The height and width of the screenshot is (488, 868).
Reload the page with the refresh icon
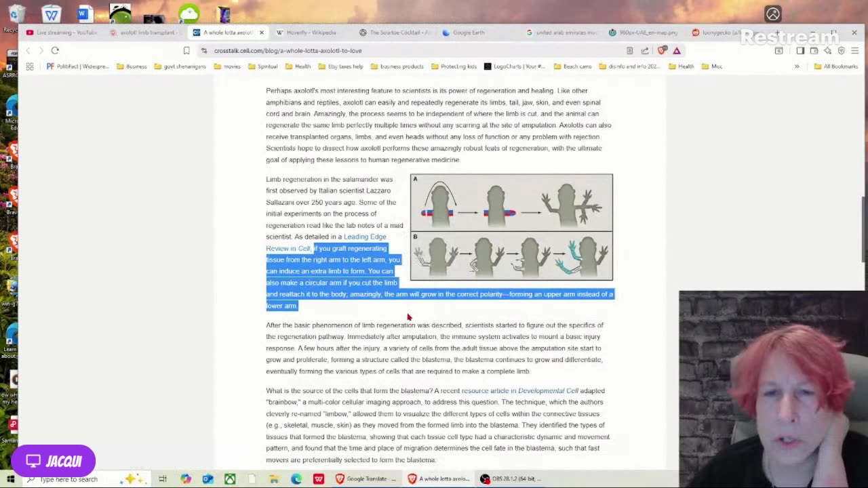tap(55, 50)
